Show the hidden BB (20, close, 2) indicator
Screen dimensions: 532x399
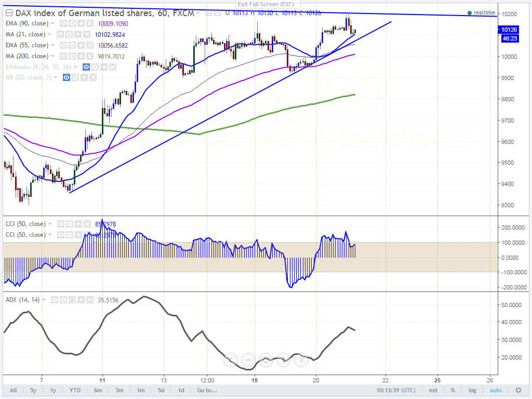pos(66,78)
